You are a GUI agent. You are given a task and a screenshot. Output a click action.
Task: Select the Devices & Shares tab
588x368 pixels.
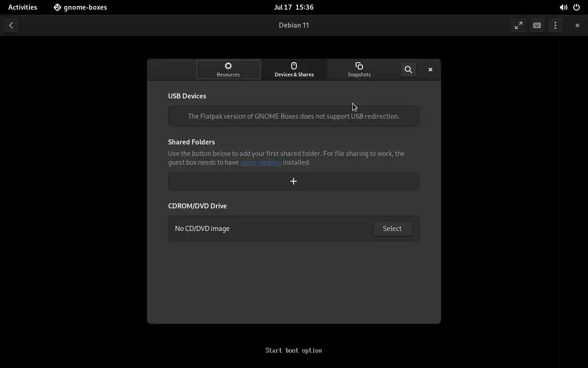pos(294,69)
